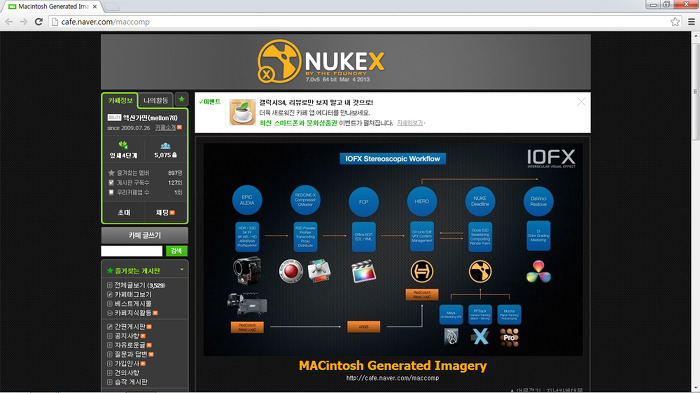Toggle the 게시판 구독수 checkbox icon
Screen dimensions: 700x393
click(111, 183)
